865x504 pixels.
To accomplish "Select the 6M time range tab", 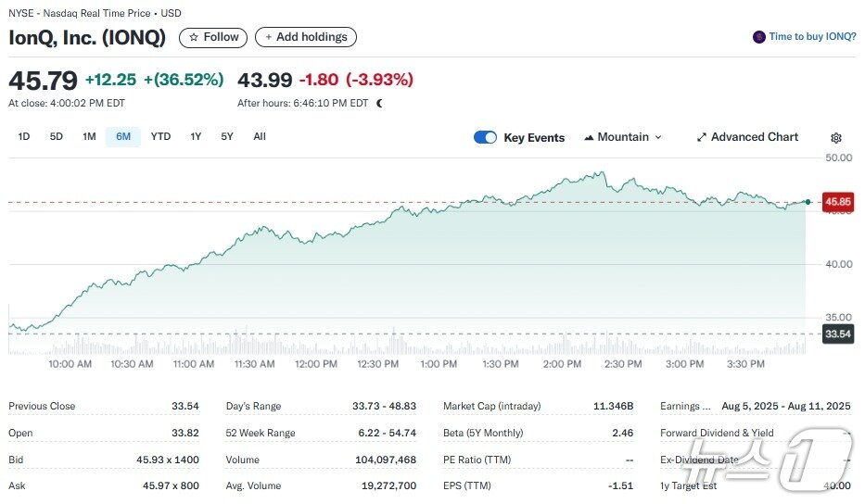I will tap(123, 137).
